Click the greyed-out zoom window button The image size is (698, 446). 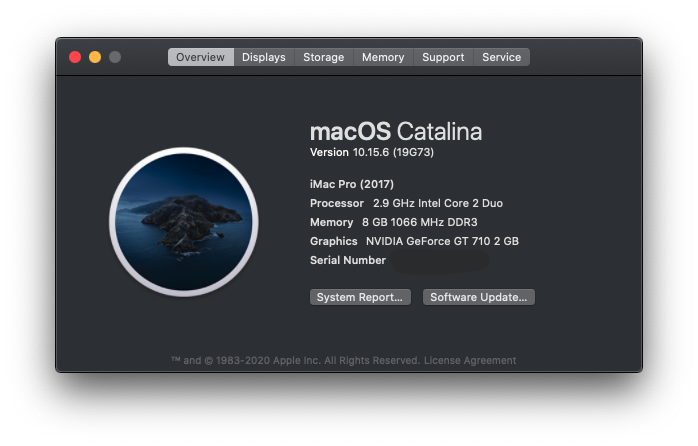click(115, 57)
